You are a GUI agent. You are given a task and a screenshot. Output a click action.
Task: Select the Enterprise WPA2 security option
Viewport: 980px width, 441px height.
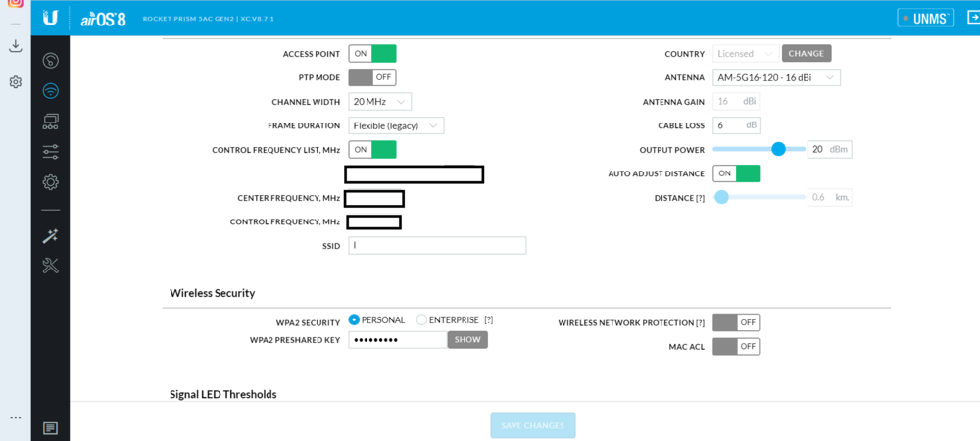coord(422,320)
